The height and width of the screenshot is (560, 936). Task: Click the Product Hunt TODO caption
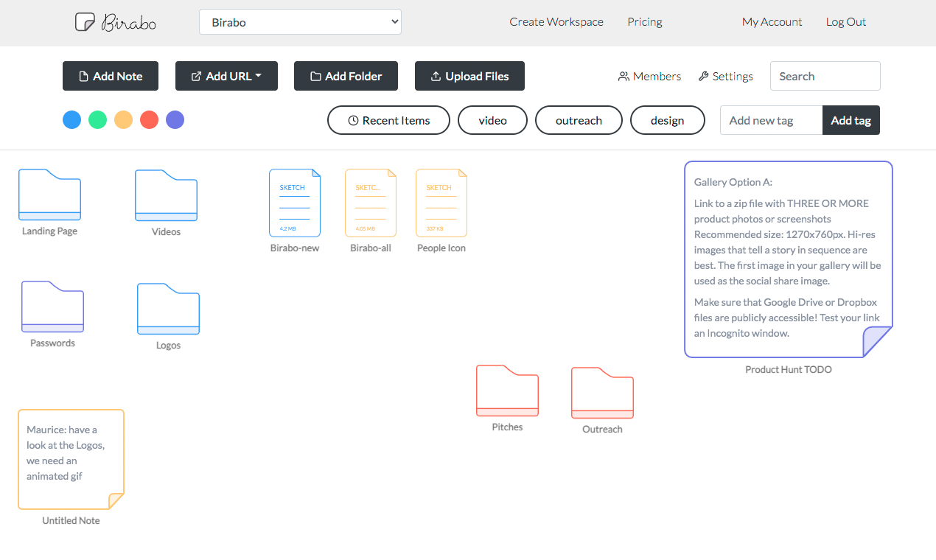[x=789, y=370]
